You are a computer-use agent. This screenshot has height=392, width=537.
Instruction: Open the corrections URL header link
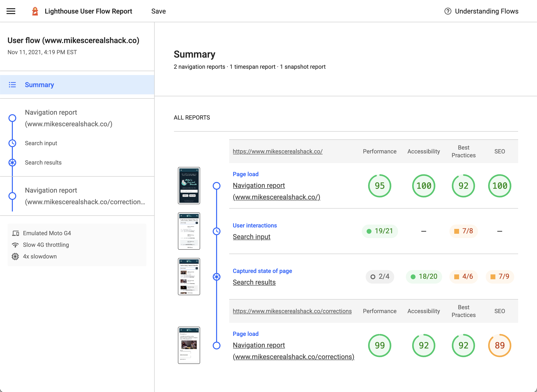[x=292, y=311]
